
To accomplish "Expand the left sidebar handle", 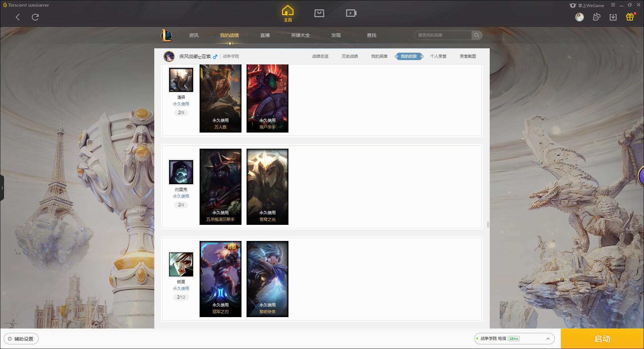I will (x=2, y=188).
